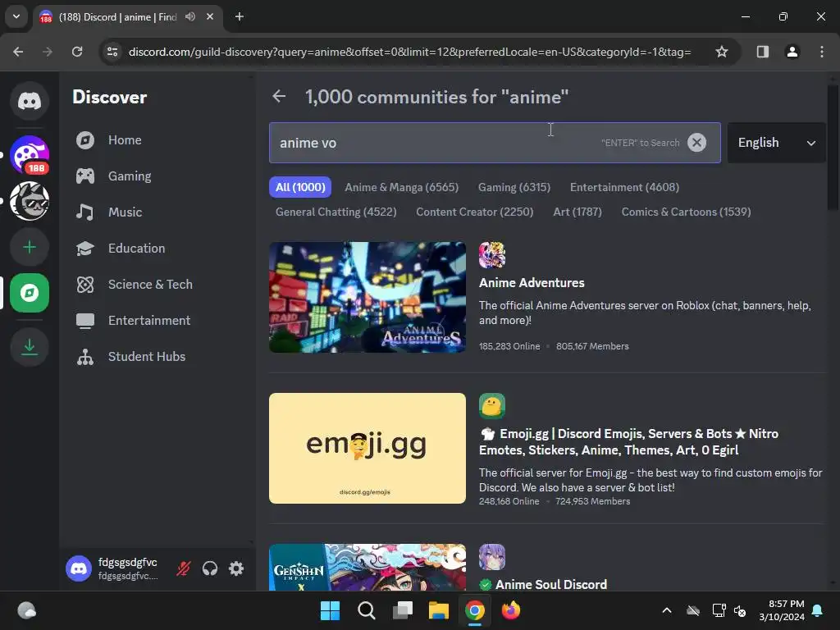Screen dimensions: 840x630
Task: Filter by Content Creator (2250)
Action: click(475, 212)
